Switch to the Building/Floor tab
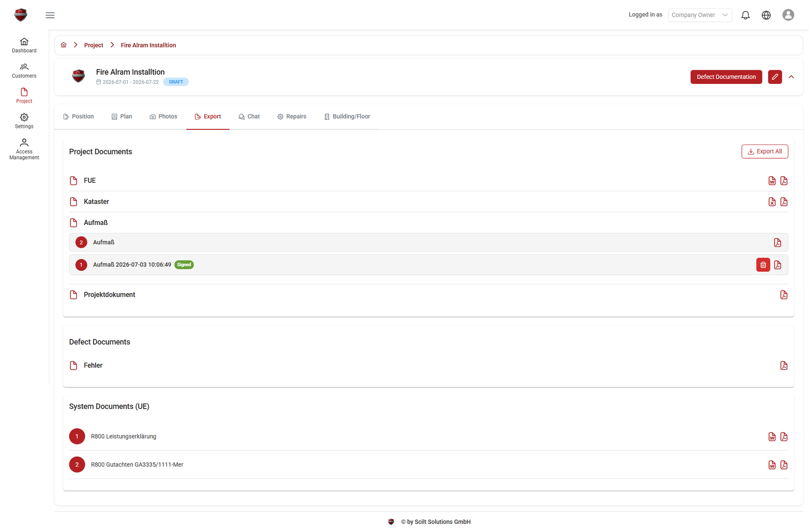809x532 pixels. click(x=347, y=117)
